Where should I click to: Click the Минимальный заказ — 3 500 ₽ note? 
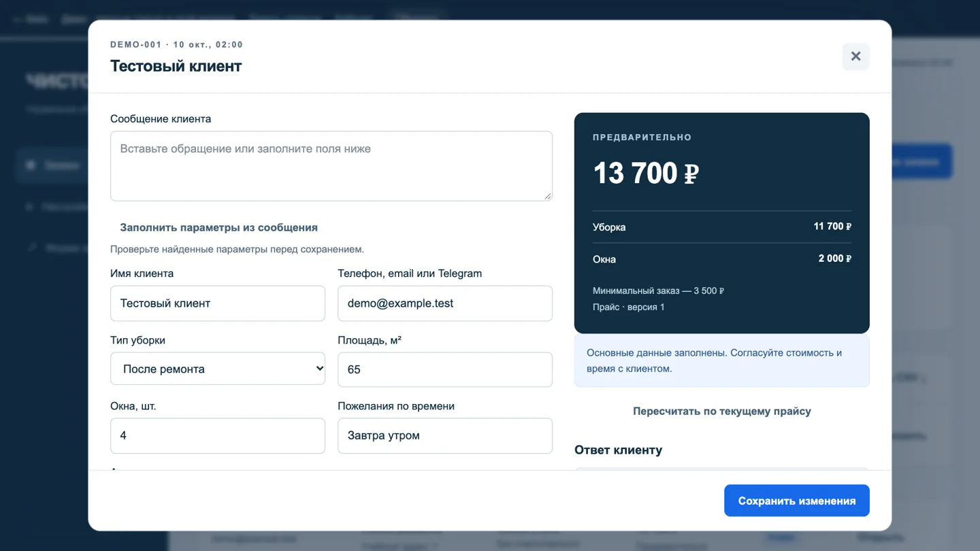[658, 291]
